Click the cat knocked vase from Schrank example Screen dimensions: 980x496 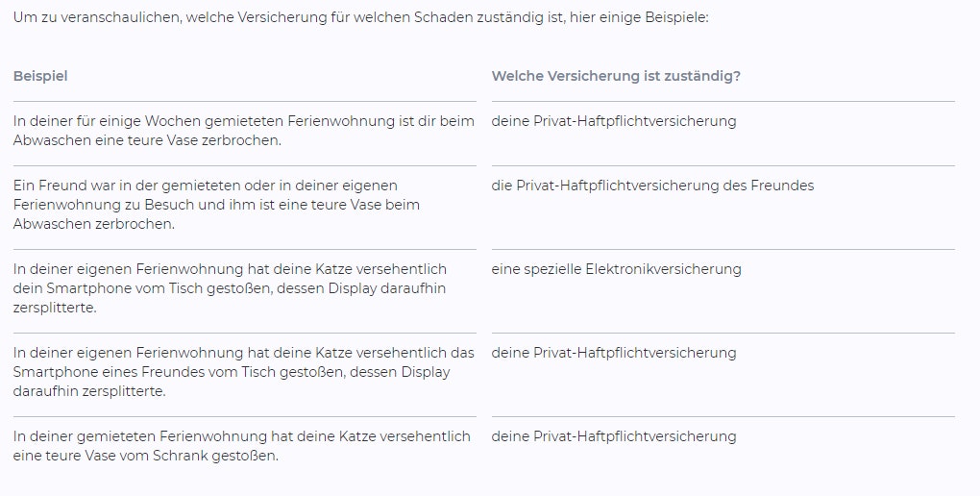tap(242, 446)
